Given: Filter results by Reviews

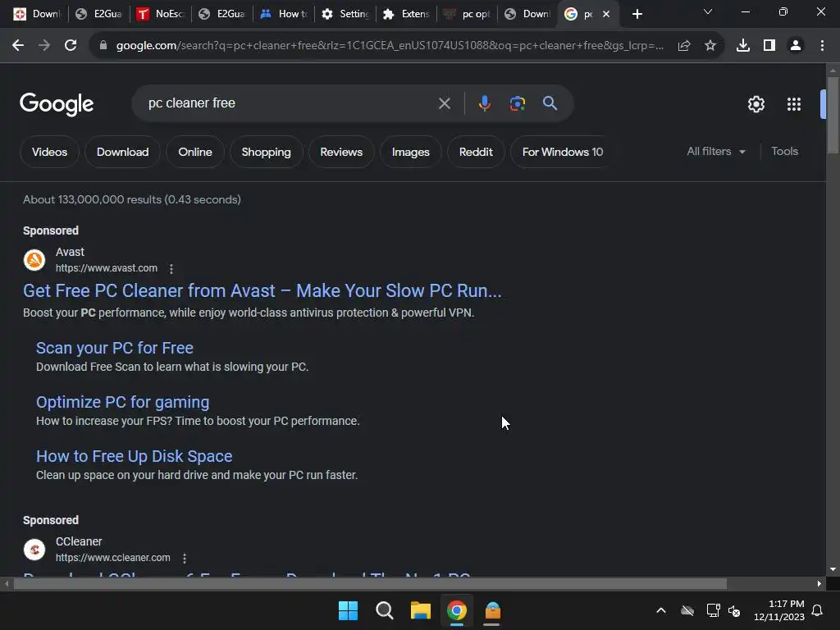Looking at the screenshot, I should pos(341,152).
